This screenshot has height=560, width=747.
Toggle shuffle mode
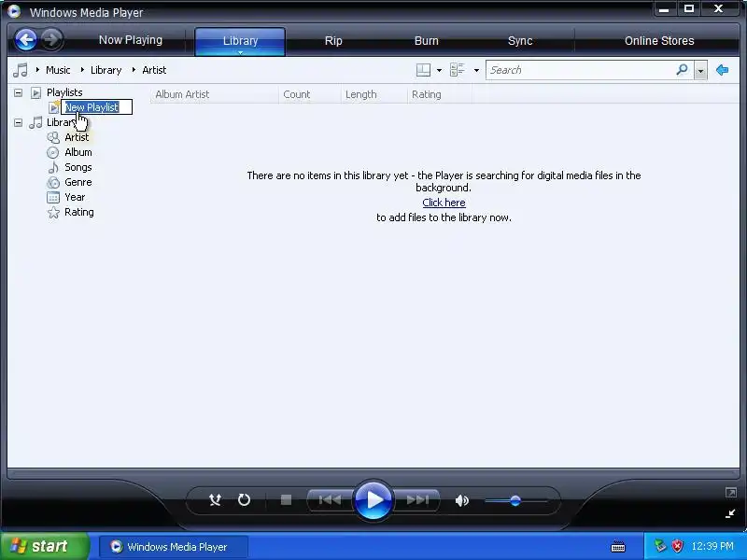pos(215,500)
